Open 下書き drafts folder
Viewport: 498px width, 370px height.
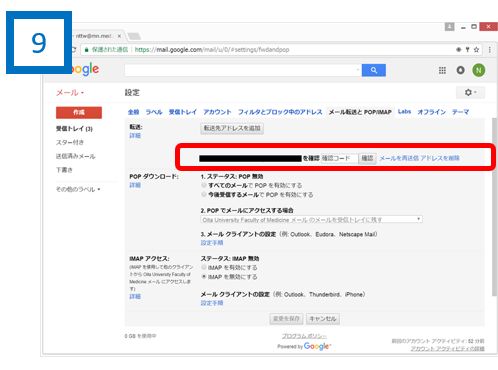(x=64, y=170)
